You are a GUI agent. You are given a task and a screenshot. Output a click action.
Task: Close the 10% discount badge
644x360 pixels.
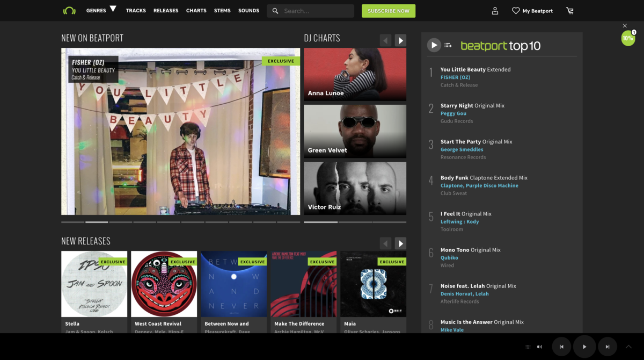pyautogui.click(x=625, y=26)
